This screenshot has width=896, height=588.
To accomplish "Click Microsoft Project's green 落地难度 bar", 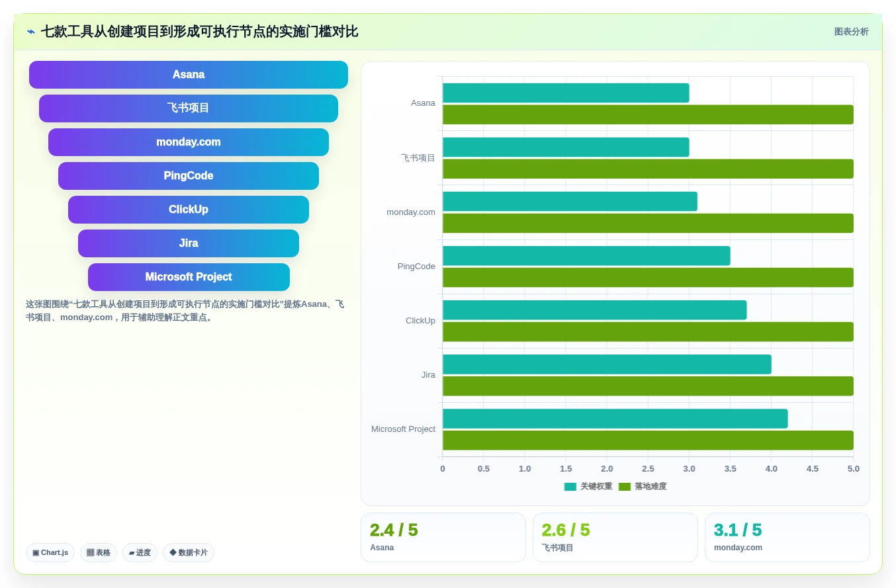I will point(648,440).
